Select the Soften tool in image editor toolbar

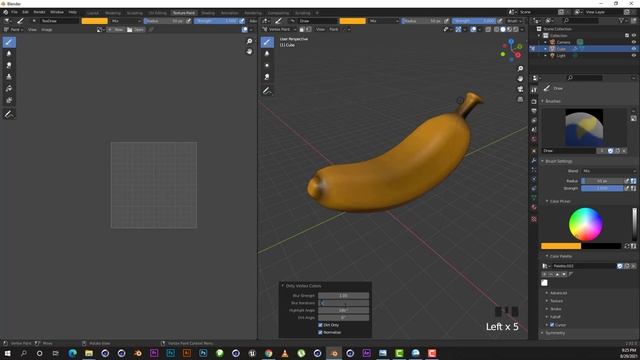tap(9, 53)
